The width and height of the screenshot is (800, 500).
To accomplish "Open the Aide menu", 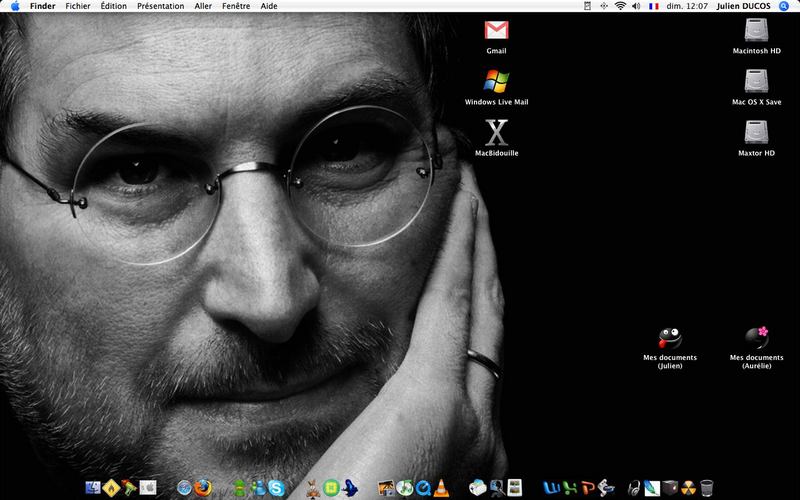I will click(x=269, y=6).
